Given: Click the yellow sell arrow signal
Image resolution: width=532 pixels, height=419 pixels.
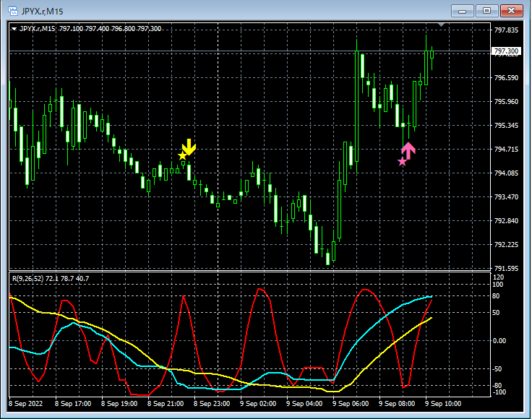Looking at the screenshot, I should click(189, 147).
